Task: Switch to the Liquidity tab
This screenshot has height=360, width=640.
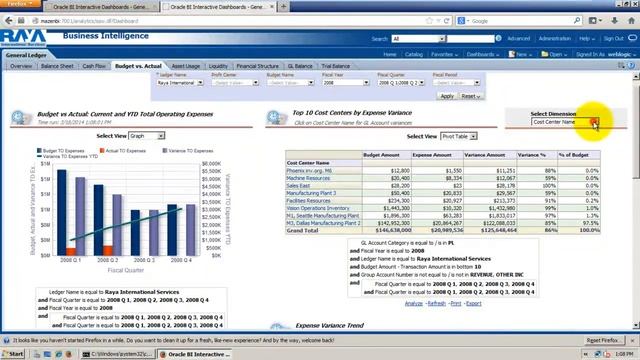Action: (x=218, y=66)
